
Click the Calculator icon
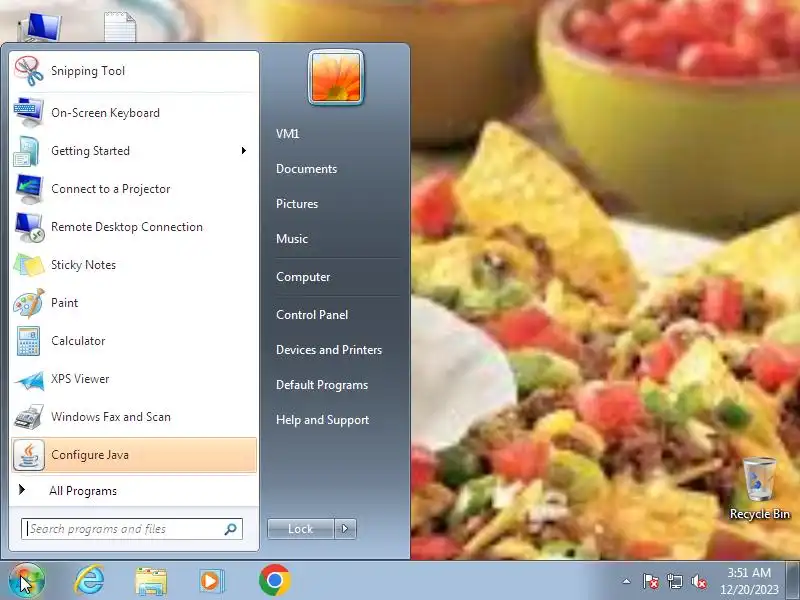pos(28,341)
